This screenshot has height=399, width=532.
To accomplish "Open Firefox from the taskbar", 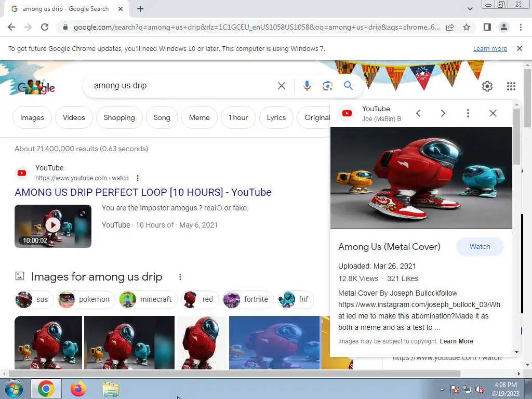I will click(x=78, y=389).
